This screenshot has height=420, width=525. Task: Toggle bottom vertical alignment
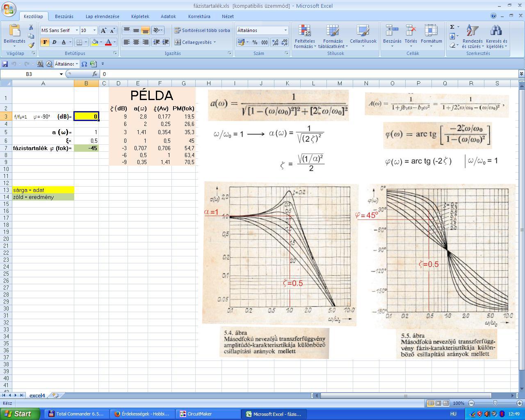145,30
